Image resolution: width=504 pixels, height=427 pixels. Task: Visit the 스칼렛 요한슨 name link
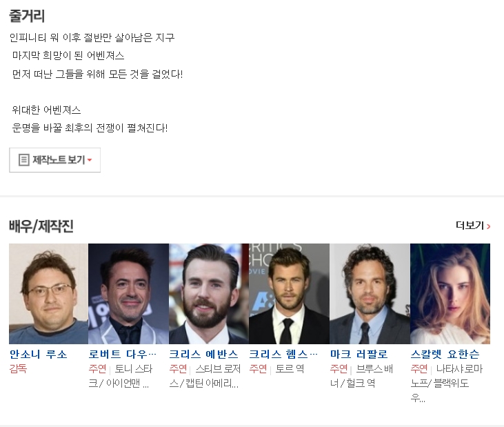click(445, 355)
